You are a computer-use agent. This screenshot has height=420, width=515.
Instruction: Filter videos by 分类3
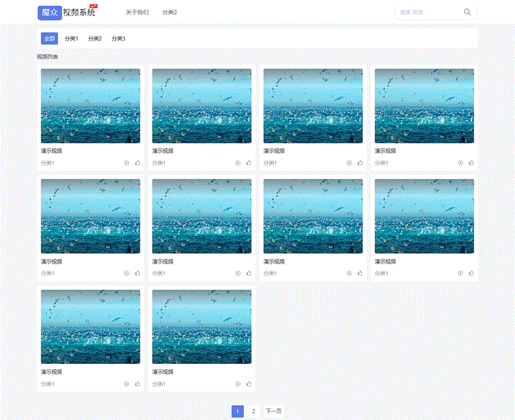(118, 39)
